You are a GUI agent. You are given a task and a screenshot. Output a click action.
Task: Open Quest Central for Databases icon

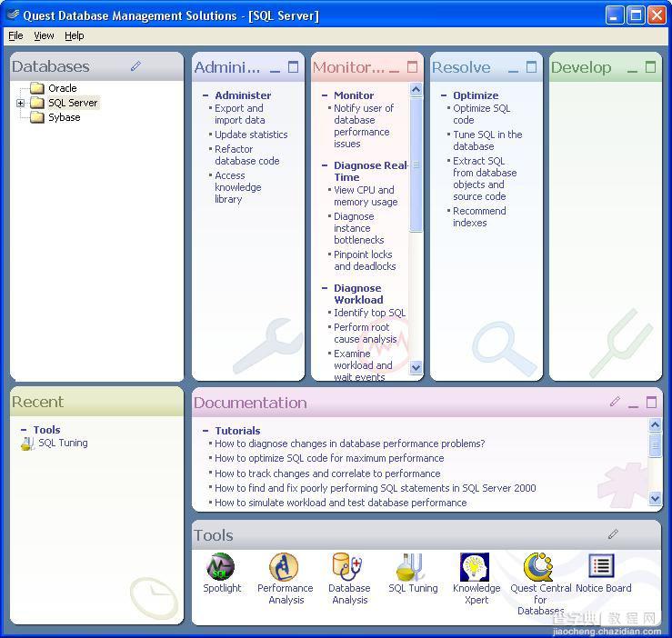coord(537,566)
